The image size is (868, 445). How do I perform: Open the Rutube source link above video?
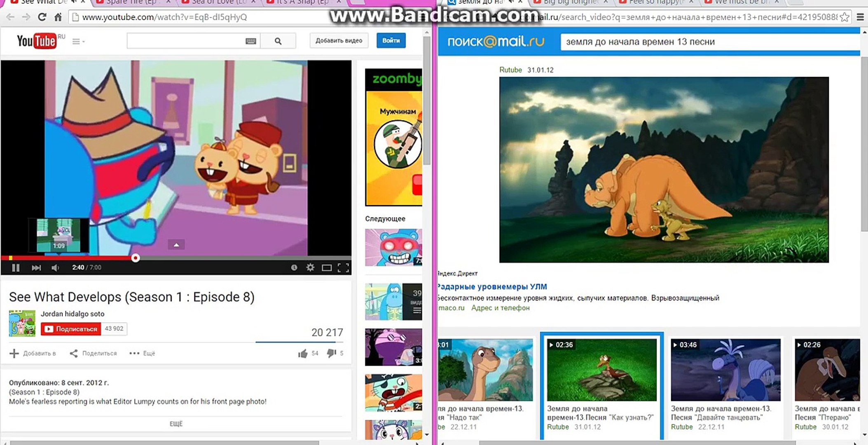click(510, 70)
